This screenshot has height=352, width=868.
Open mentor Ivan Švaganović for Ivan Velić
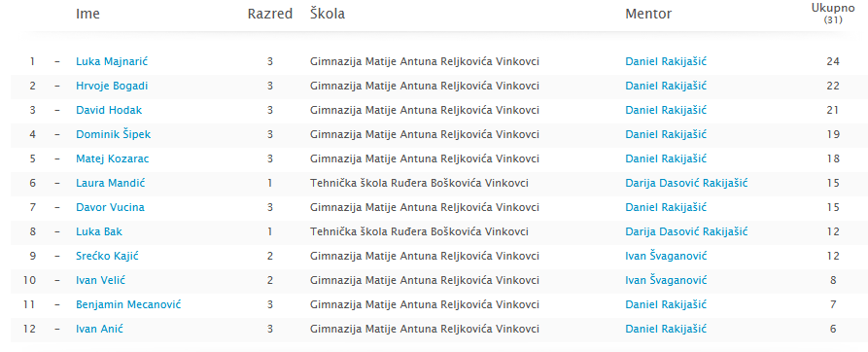[x=666, y=280]
